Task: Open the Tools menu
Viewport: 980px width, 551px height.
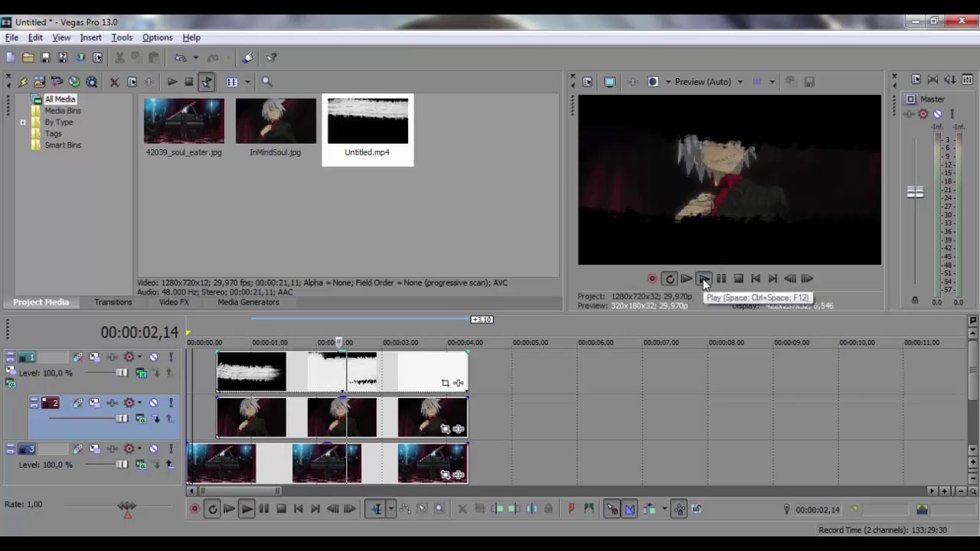Action: (x=122, y=37)
